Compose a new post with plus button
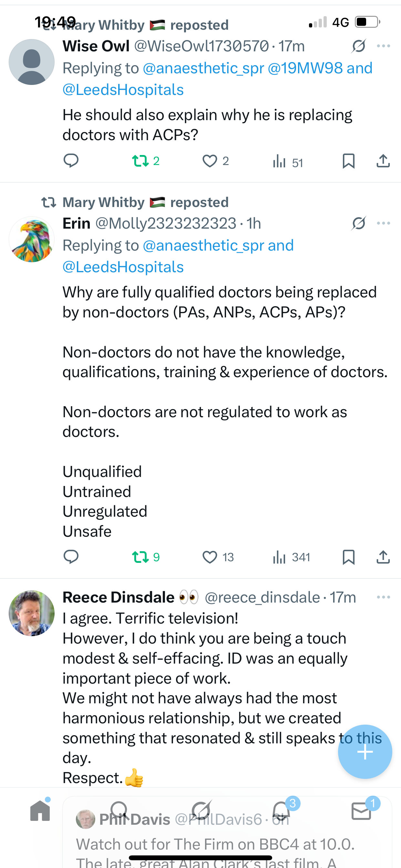 365,752
